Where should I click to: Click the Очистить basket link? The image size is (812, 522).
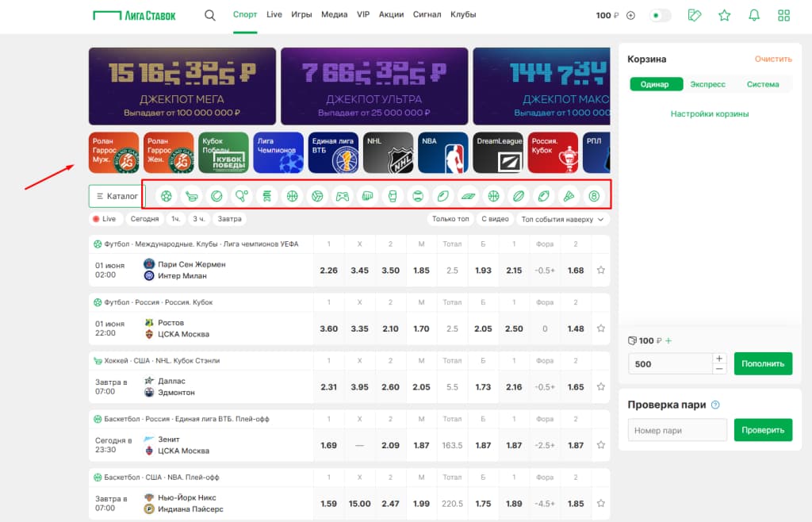pos(773,59)
